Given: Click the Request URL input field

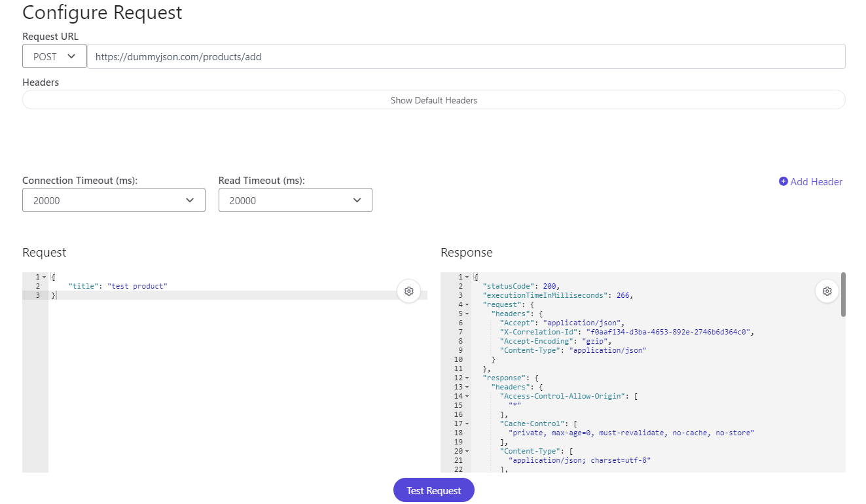Looking at the screenshot, I should pyautogui.click(x=466, y=56).
